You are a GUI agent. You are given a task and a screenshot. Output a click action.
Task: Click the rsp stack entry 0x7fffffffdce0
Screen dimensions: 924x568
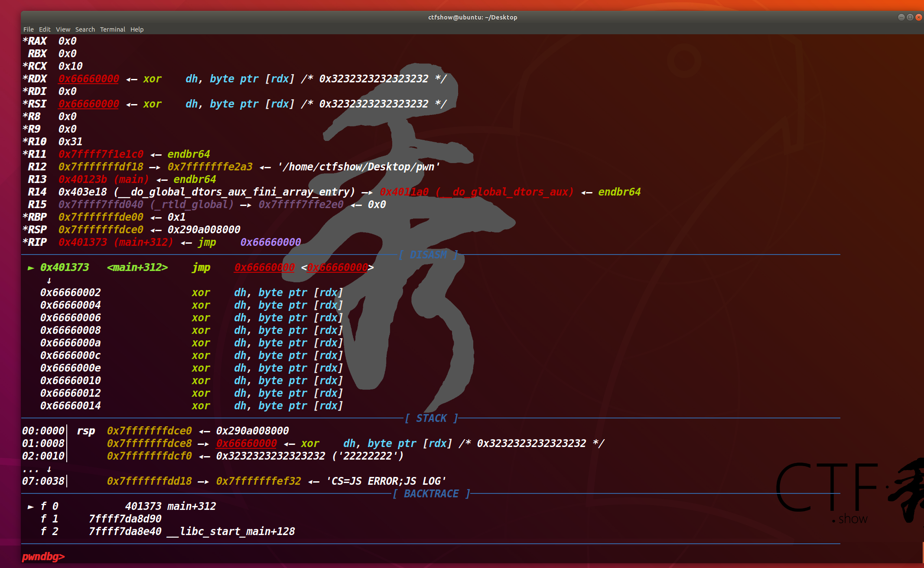(x=149, y=431)
